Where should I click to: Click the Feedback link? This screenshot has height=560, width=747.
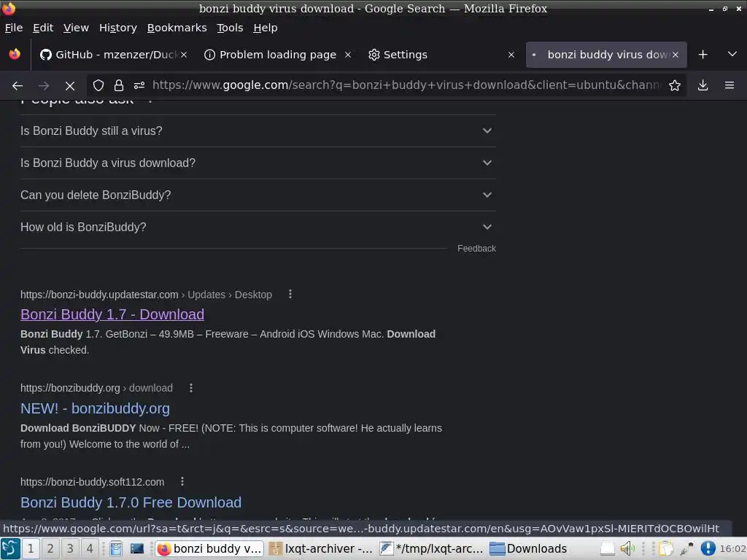coord(476,249)
